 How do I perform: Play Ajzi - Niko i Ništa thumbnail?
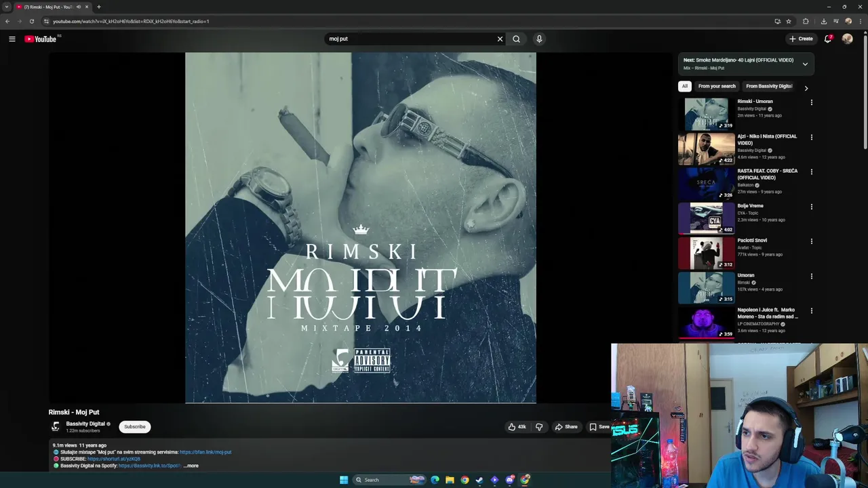click(707, 148)
